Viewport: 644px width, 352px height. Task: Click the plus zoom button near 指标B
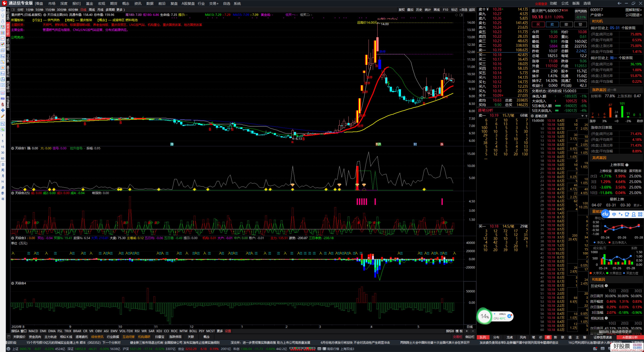(x=467, y=331)
